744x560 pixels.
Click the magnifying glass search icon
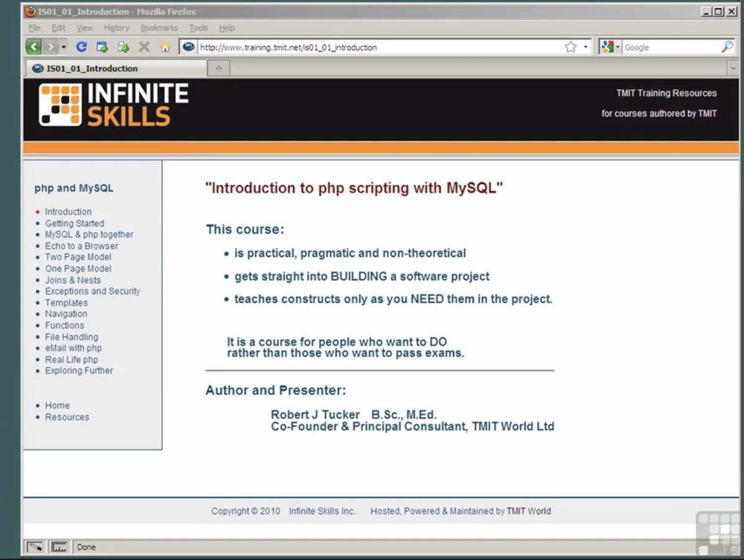727,47
